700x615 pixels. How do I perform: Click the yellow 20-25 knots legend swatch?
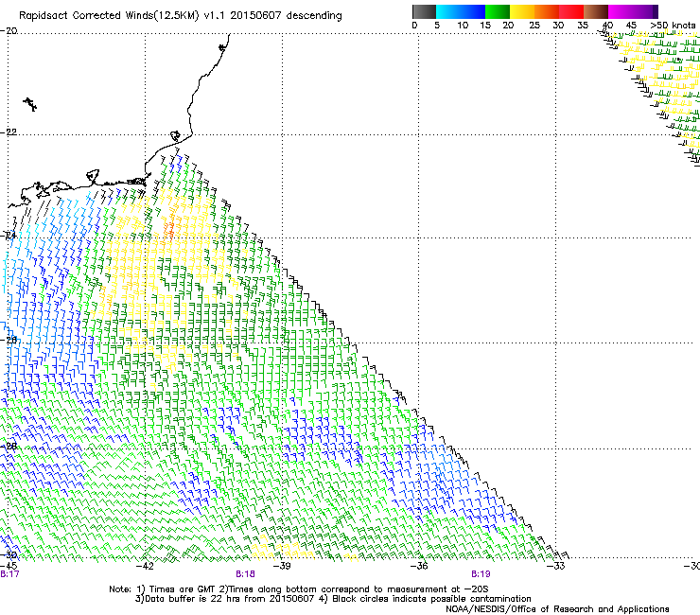pos(522,11)
